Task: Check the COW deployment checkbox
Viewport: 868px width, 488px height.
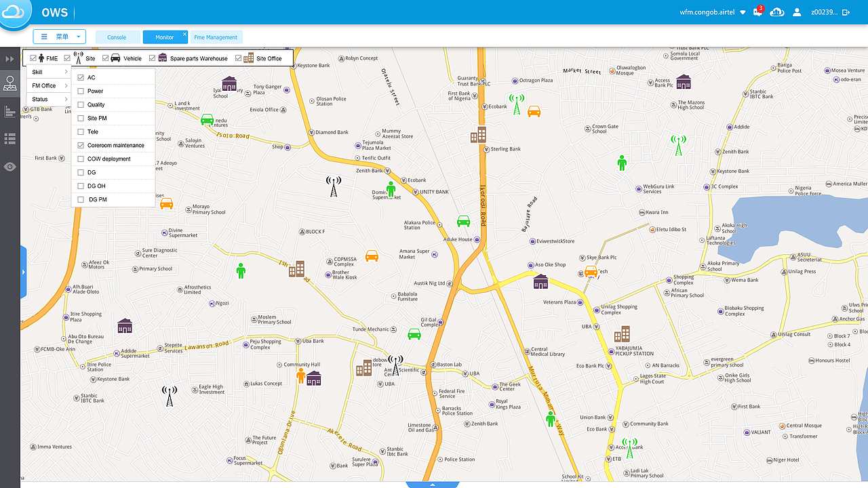Action: [x=81, y=159]
